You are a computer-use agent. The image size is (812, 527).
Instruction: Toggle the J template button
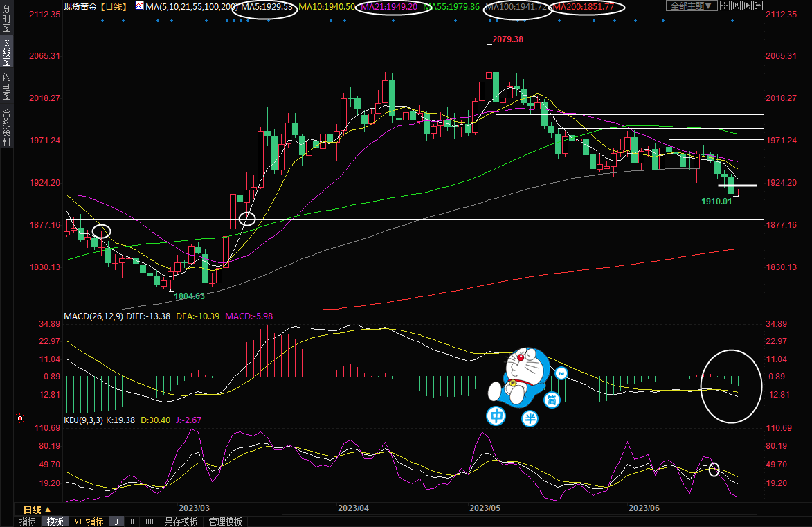coord(117,521)
